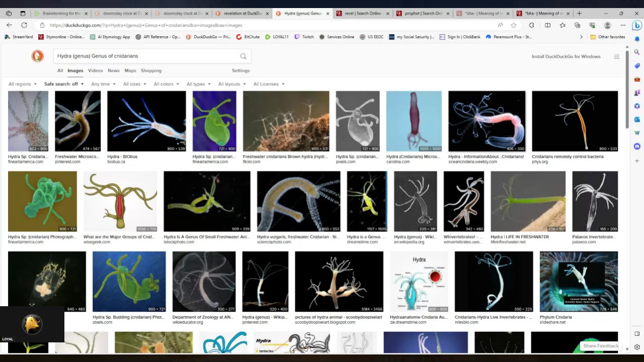Open the sidebar Discord icon
The height and width of the screenshot is (362, 644).
pyautogui.click(x=637, y=147)
